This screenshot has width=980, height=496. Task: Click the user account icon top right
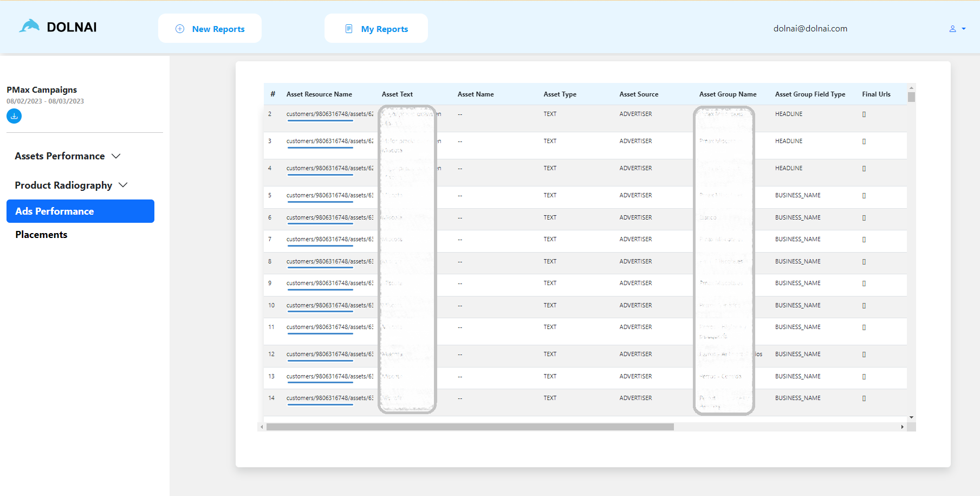click(x=952, y=29)
